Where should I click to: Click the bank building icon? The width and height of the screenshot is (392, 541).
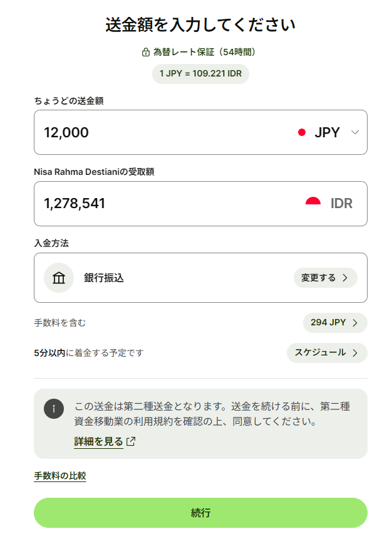pos(59,278)
